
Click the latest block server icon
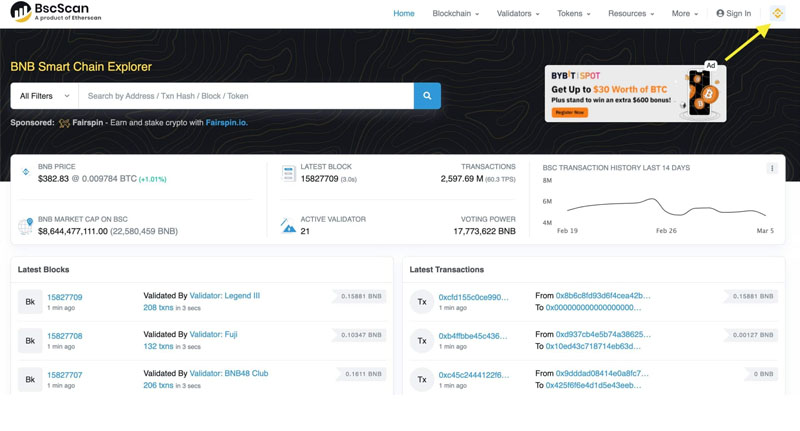(288, 173)
